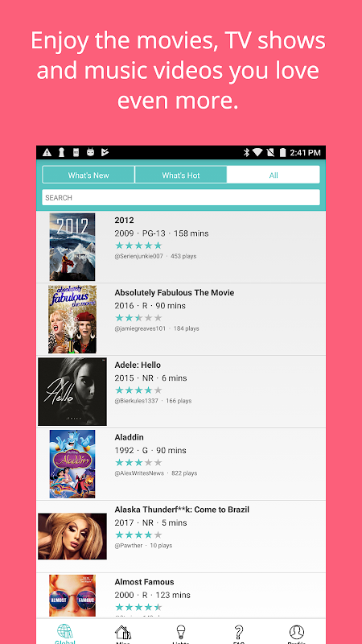Viewport: 362px width, 644px height.
Task: Tap the Bluetooth status bar icon
Action: pyautogui.click(x=246, y=152)
